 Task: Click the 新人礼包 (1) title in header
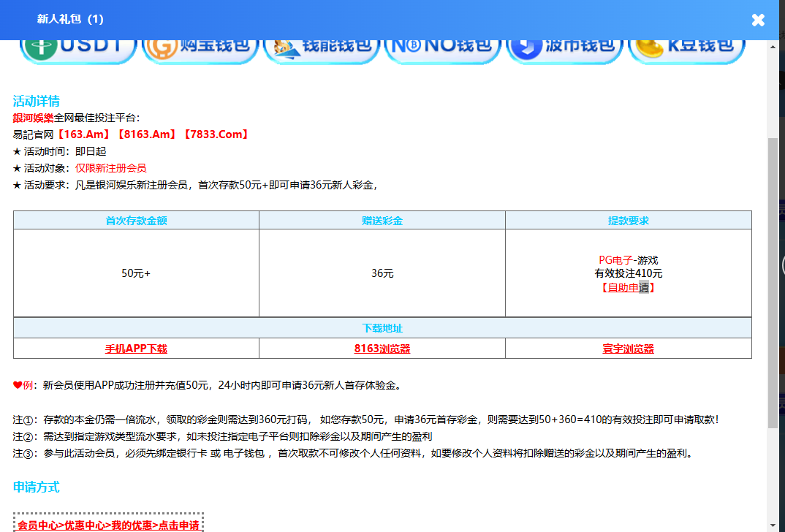point(70,19)
